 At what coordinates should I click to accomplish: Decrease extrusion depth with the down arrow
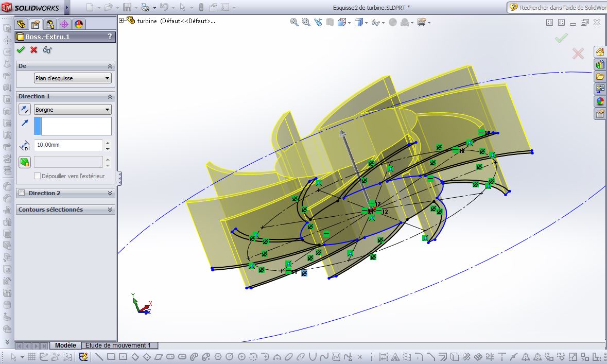[108, 148]
